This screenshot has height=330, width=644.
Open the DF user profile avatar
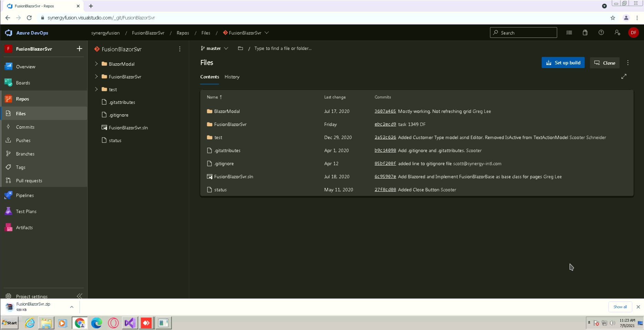tap(633, 33)
